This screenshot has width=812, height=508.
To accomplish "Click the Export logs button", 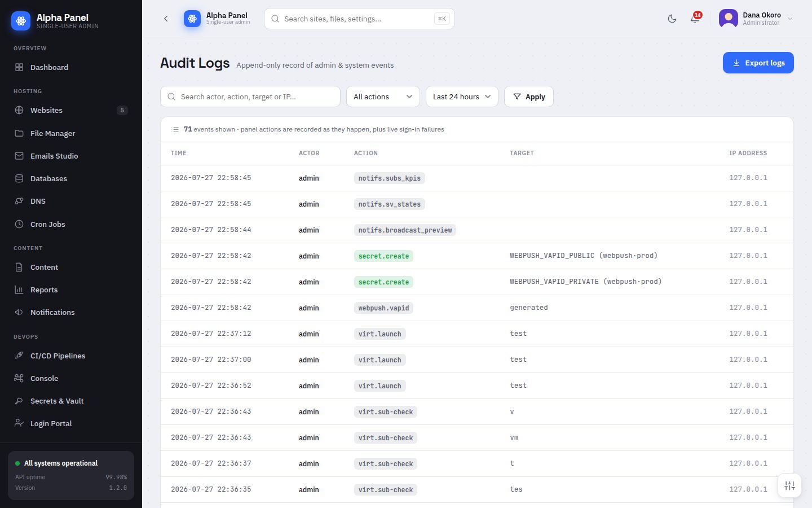I will (758, 63).
